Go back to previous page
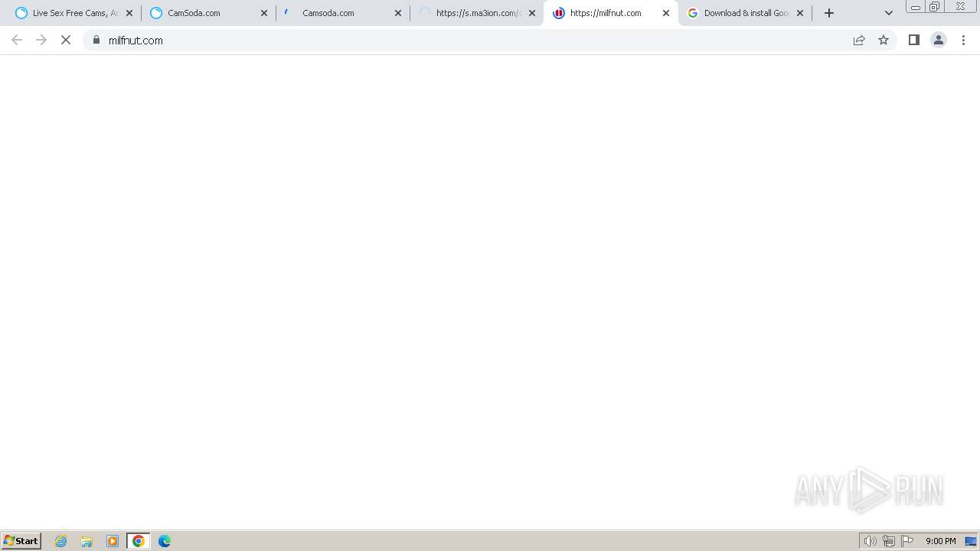The height and width of the screenshot is (551, 980). click(17, 40)
